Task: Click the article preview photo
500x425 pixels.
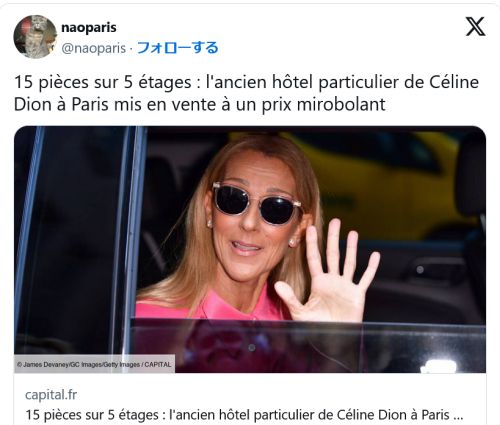Action: coord(250,249)
